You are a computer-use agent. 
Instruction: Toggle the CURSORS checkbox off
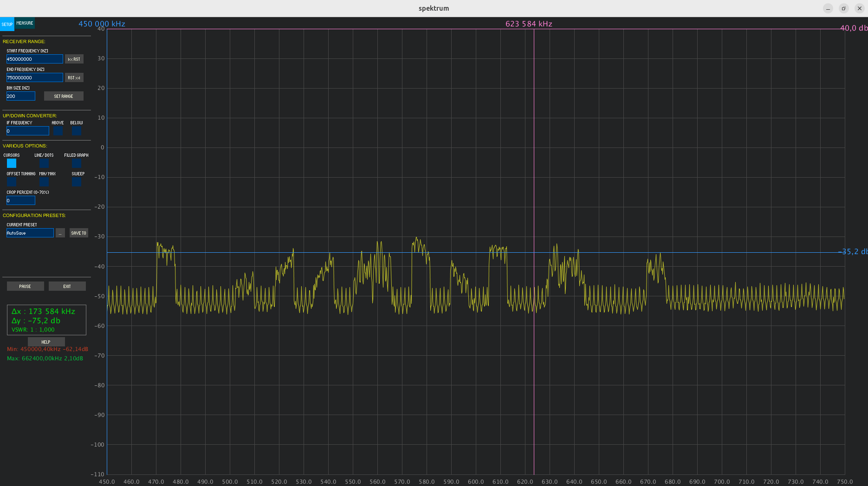[12, 163]
